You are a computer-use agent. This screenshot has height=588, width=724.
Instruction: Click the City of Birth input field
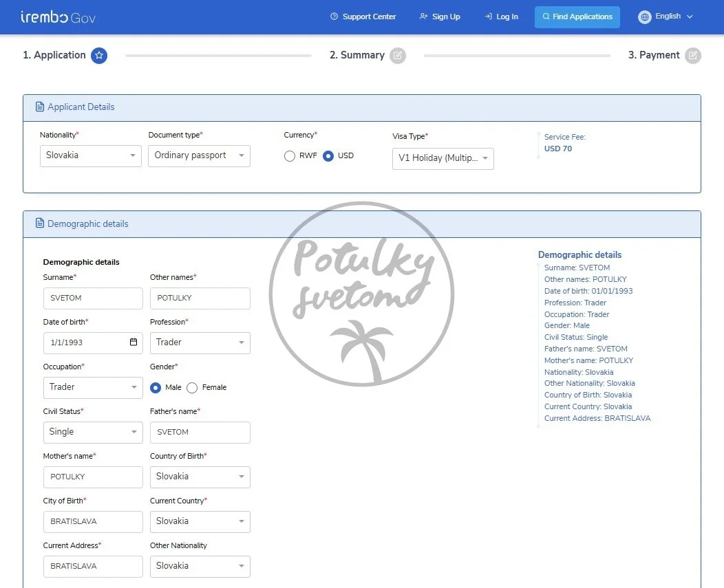click(93, 521)
